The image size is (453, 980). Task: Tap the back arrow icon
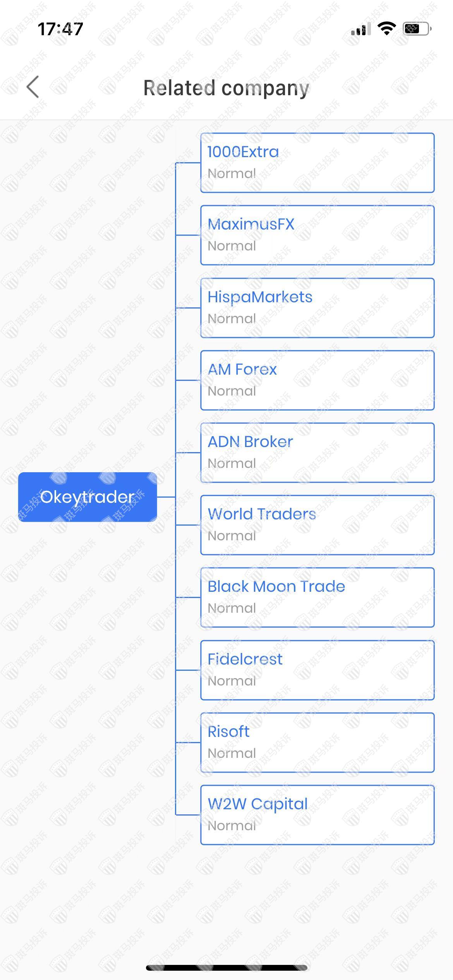coord(33,87)
